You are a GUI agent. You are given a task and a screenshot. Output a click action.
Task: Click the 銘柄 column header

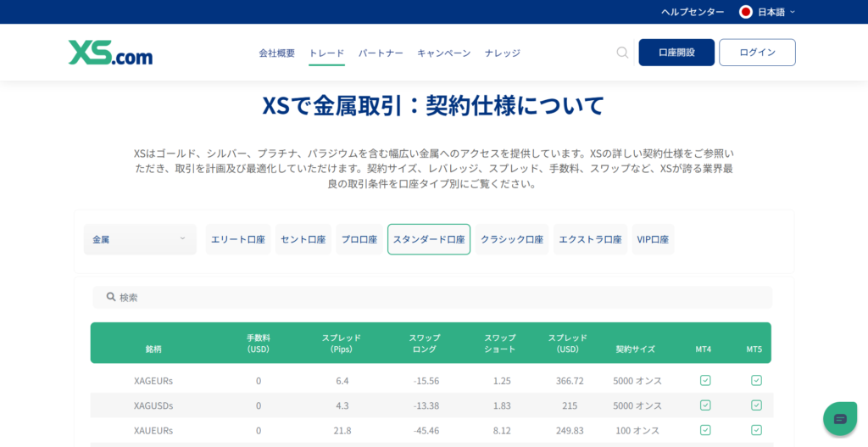(153, 349)
